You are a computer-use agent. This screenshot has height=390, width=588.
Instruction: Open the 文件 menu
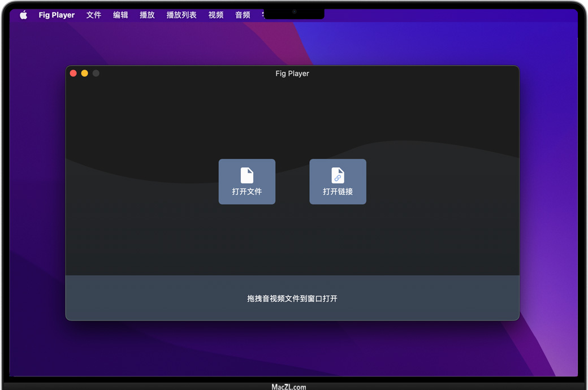(94, 15)
